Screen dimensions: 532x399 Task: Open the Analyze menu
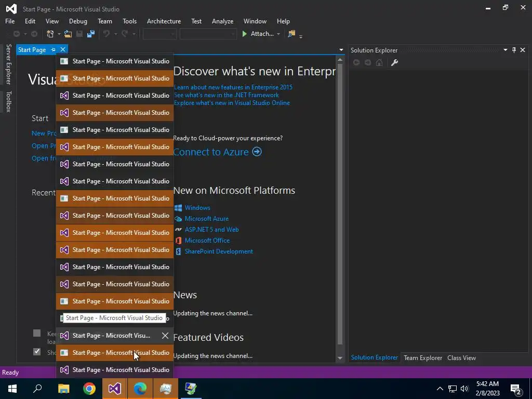pos(222,21)
